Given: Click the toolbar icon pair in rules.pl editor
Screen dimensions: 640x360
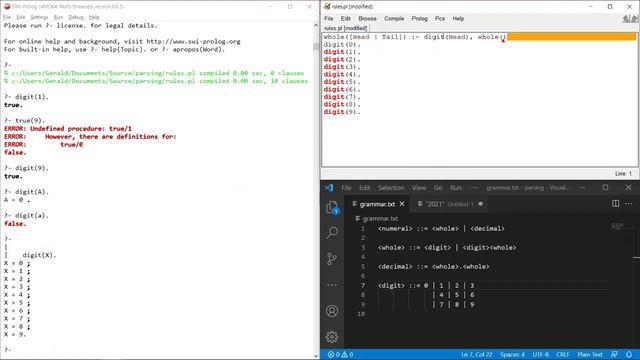Looking at the screenshot, I should 630,19.
